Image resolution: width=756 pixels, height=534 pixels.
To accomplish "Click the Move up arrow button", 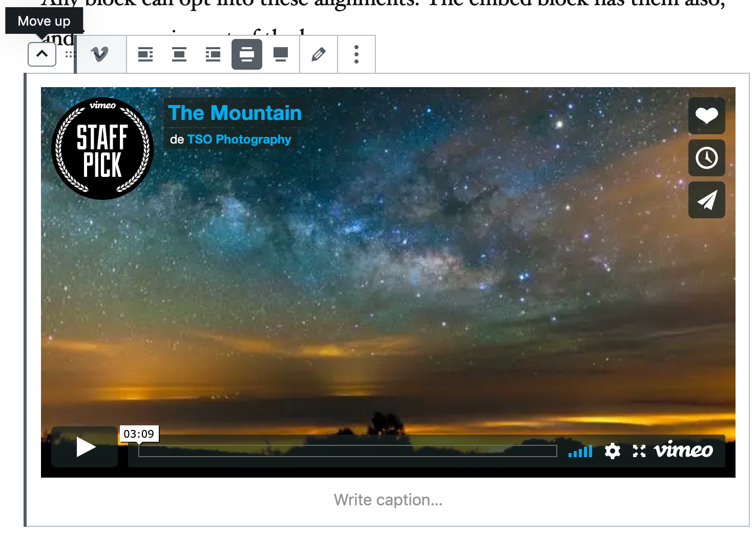I will (x=42, y=54).
